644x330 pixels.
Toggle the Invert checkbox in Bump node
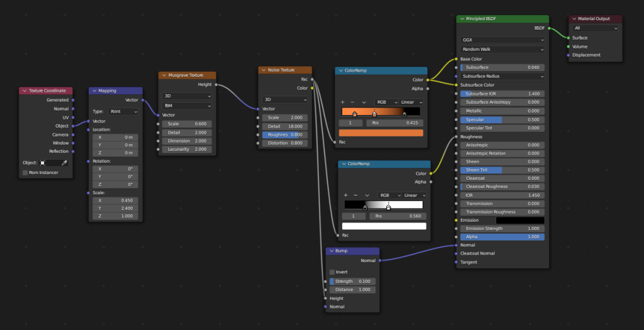(332, 272)
